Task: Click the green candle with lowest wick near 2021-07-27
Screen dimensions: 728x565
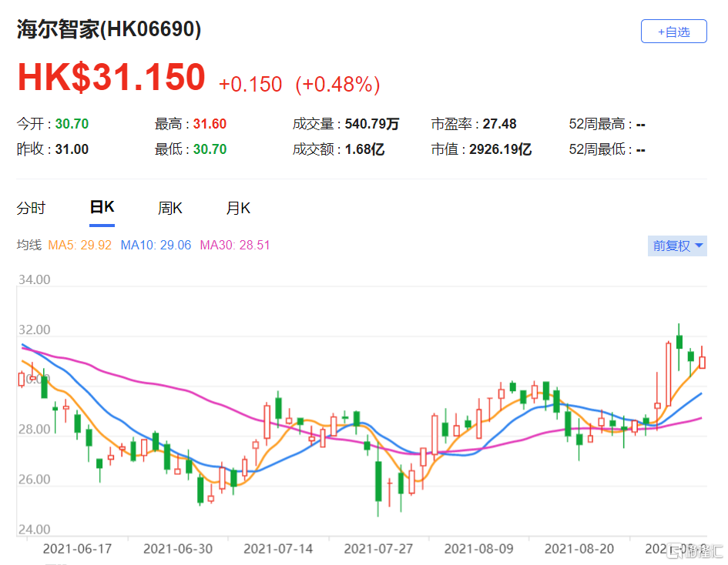Action: (x=378, y=480)
